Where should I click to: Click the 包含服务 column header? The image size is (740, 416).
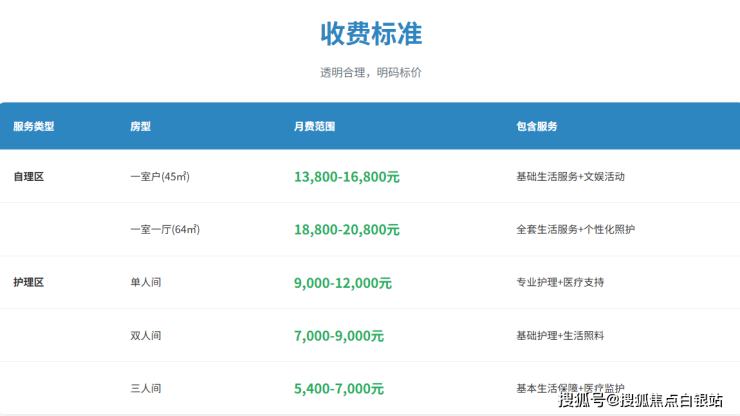[537, 127]
